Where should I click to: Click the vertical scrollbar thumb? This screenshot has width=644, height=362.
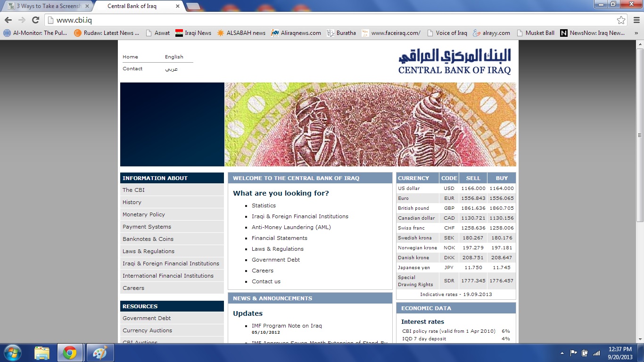(x=640, y=135)
